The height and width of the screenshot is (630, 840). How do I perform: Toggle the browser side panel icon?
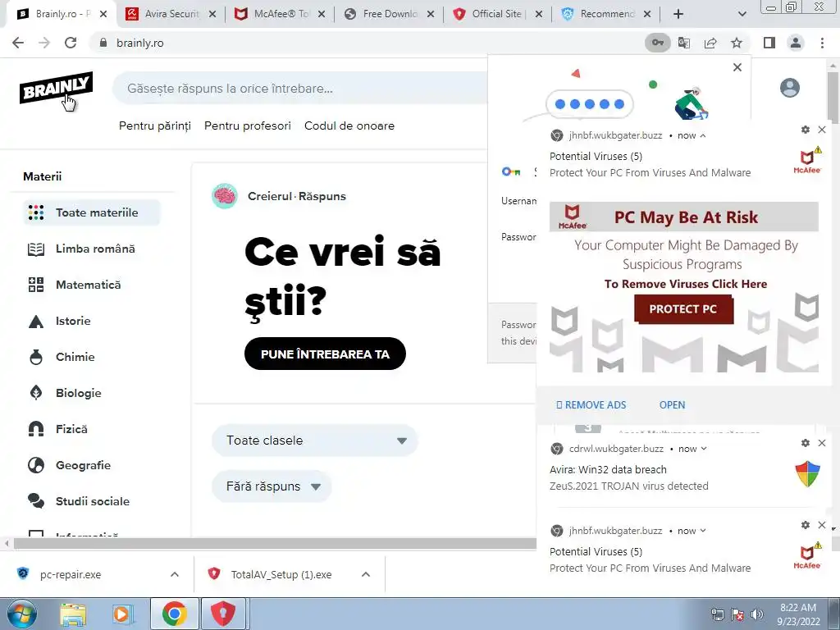[x=769, y=43]
